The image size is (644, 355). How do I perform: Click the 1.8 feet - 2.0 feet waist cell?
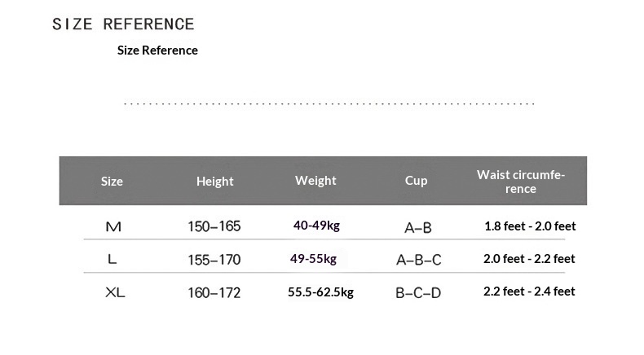point(530,226)
